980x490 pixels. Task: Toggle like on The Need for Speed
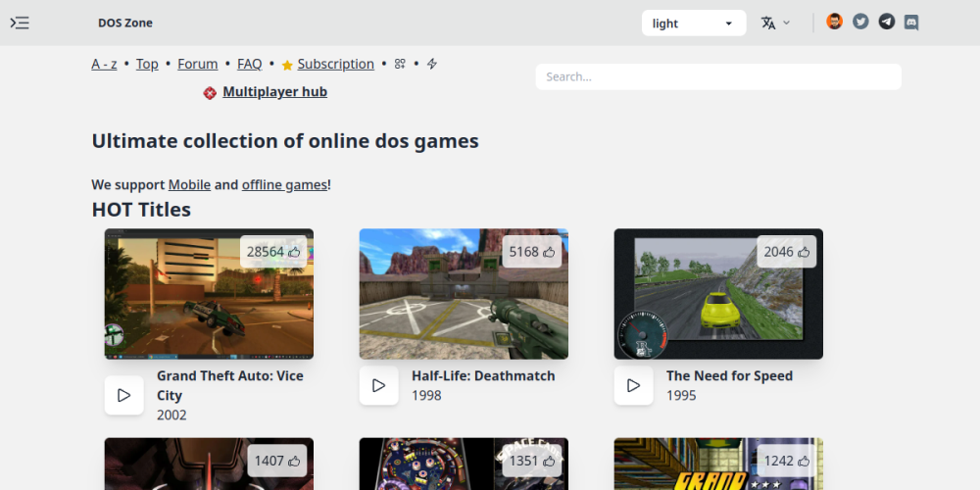coord(804,252)
